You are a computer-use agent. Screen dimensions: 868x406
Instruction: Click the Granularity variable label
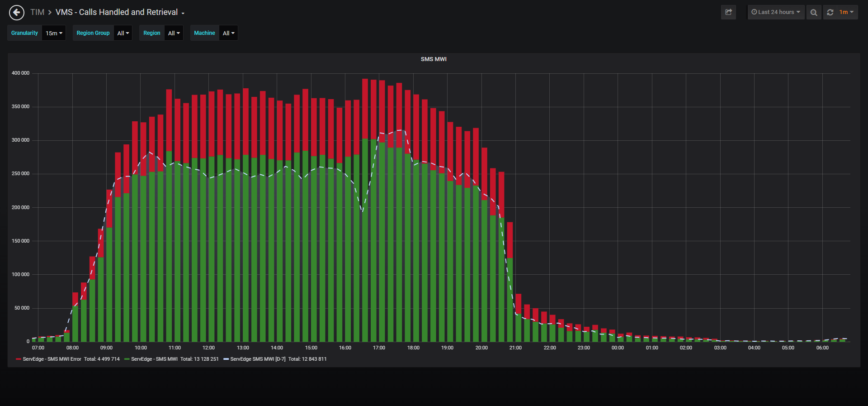point(24,33)
